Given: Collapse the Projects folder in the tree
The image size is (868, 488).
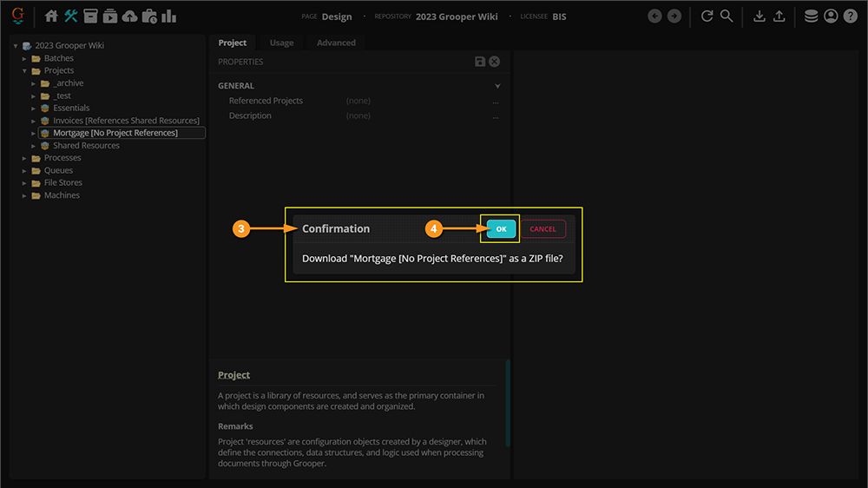Looking at the screenshot, I should (x=25, y=70).
